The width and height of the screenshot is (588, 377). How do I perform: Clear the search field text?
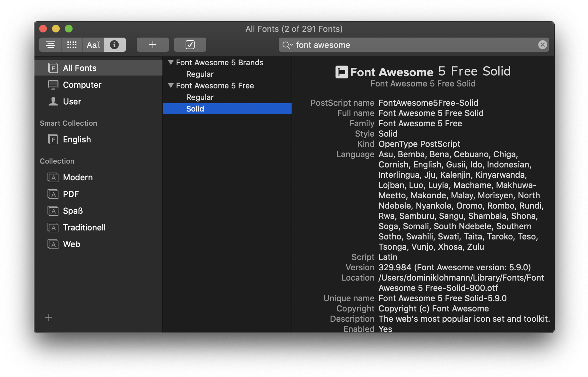pos(542,45)
